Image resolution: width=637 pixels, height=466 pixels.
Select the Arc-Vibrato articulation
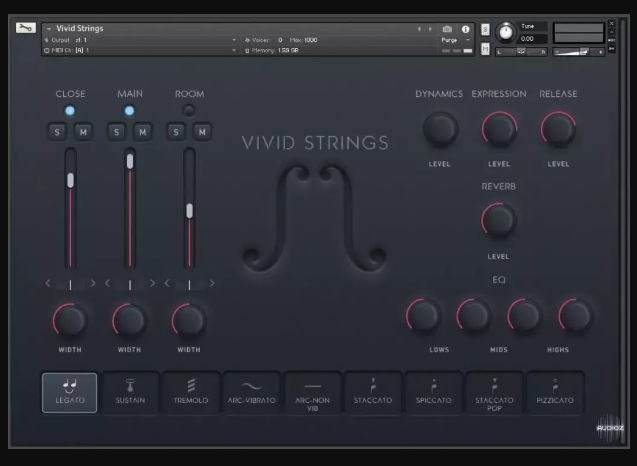point(251,392)
